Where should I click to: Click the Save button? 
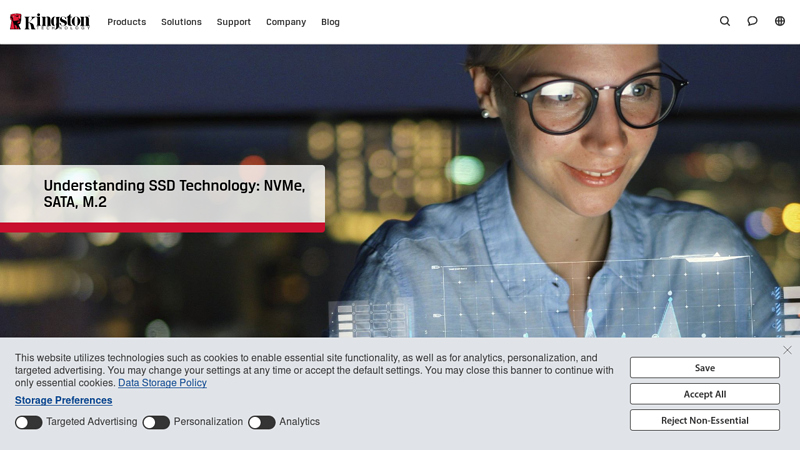705,368
